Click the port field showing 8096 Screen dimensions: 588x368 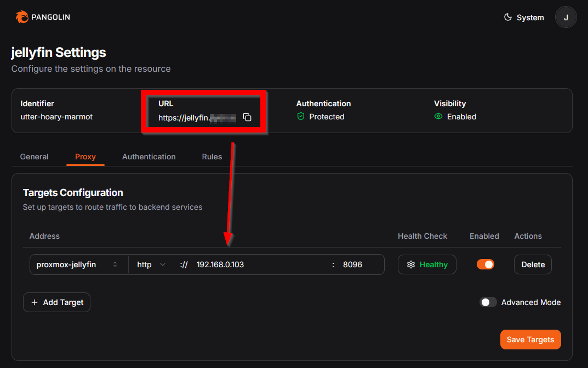[359, 264]
